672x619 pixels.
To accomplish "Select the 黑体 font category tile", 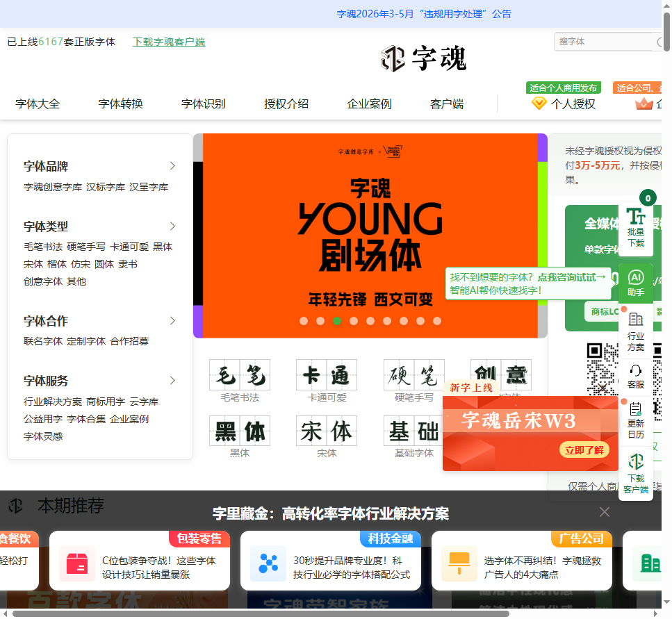I will (x=240, y=436).
